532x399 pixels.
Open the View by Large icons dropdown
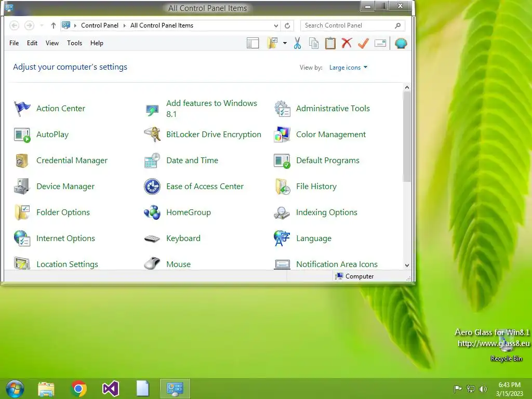tap(349, 68)
